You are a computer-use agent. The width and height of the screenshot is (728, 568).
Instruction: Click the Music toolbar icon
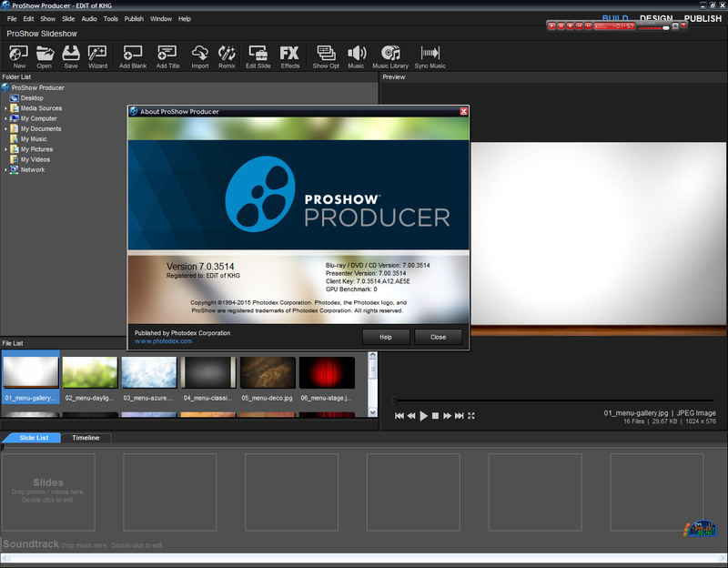(x=356, y=57)
